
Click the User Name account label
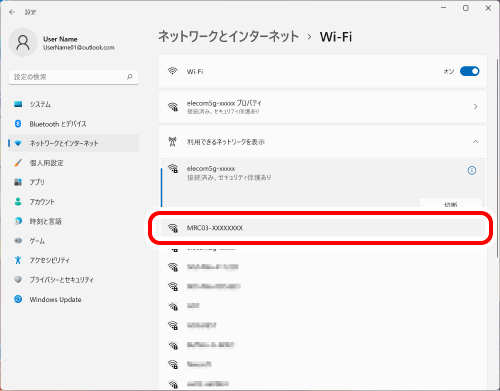tap(60, 39)
